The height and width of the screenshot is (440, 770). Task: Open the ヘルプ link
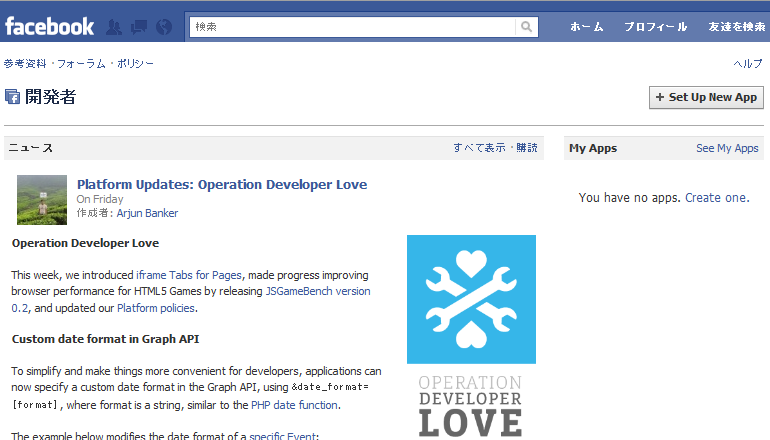coord(748,63)
